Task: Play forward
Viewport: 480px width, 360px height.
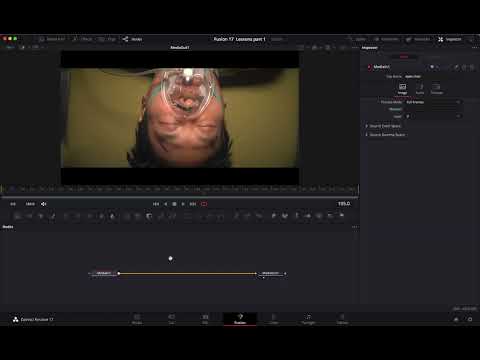Action: (183, 204)
